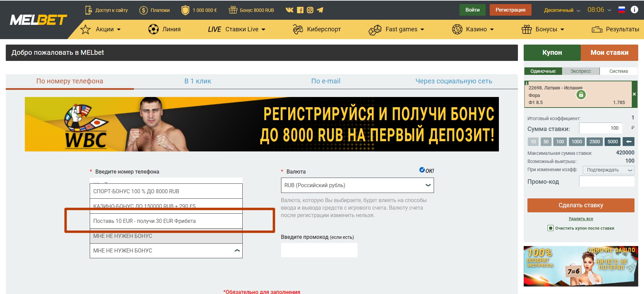
Task: Click the Результаты podium icon
Action: coord(597,29)
